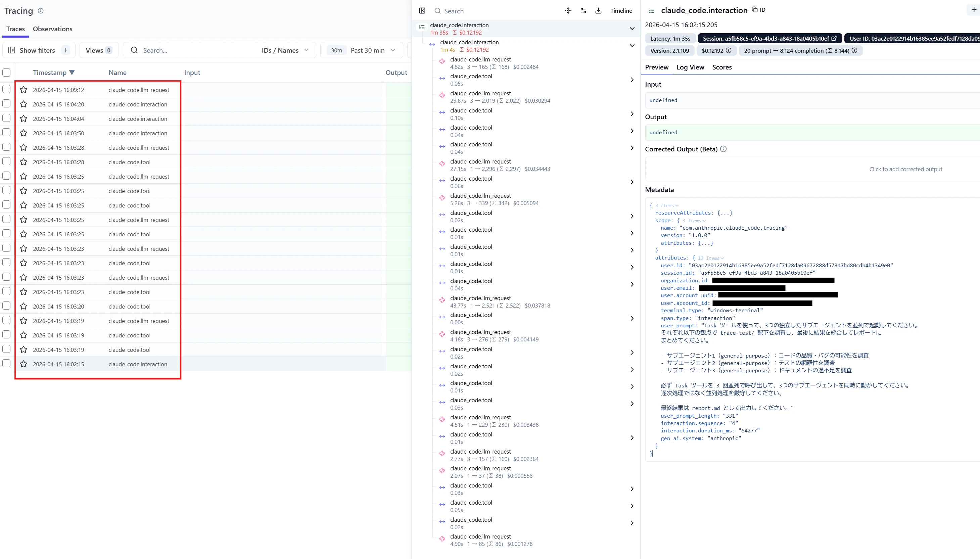Check the box for the 16:03:28 llm_request row
980x559 pixels.
coord(6,147)
